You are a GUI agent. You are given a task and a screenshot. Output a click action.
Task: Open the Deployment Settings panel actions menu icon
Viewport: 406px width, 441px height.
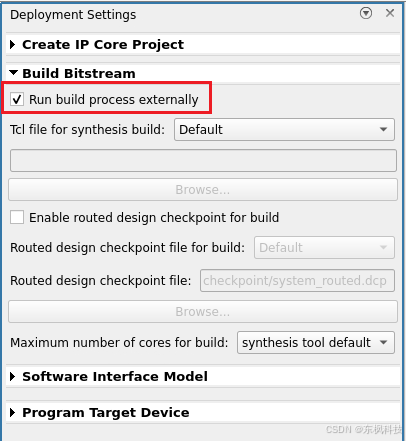coord(366,13)
